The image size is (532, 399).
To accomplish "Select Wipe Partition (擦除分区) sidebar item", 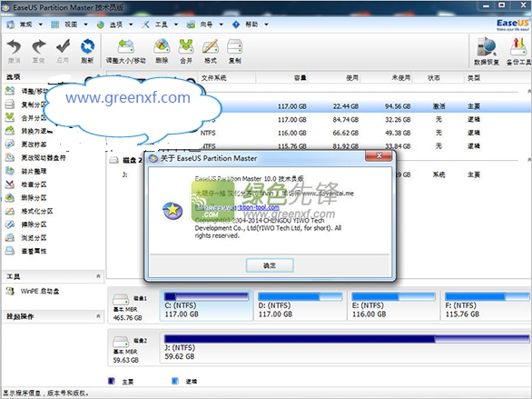I will (x=25, y=224).
